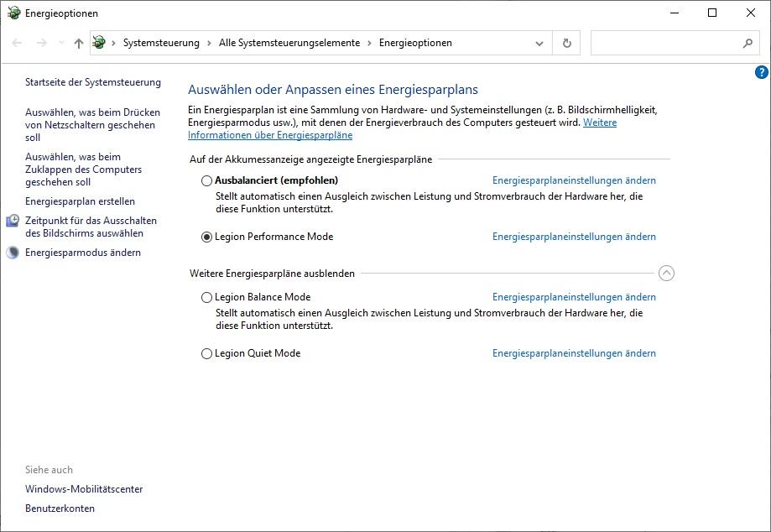Open Auswählen, was beim Zuklappen des Computers link
This screenshot has width=771, height=532.
[84, 170]
